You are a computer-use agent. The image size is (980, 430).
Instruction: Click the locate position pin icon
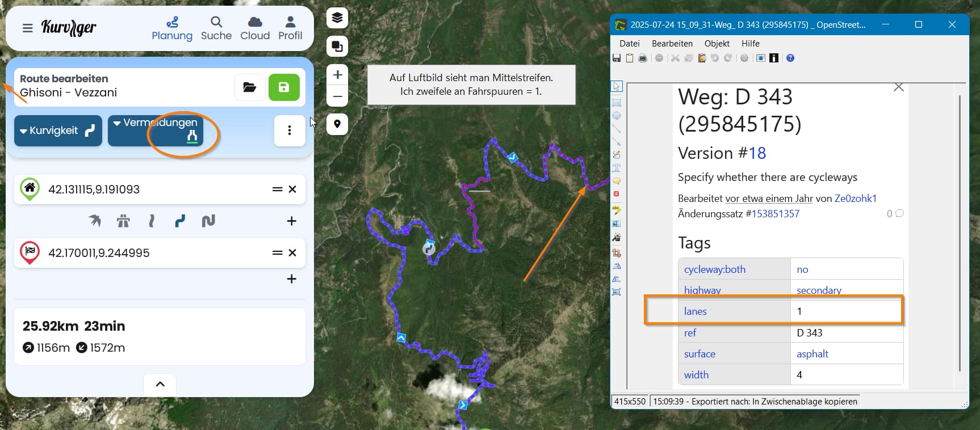[337, 124]
